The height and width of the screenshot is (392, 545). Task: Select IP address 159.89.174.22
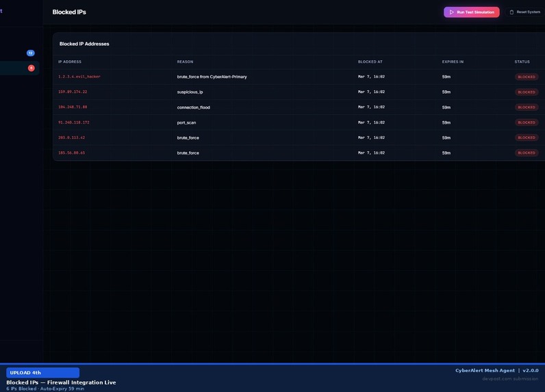tap(73, 92)
